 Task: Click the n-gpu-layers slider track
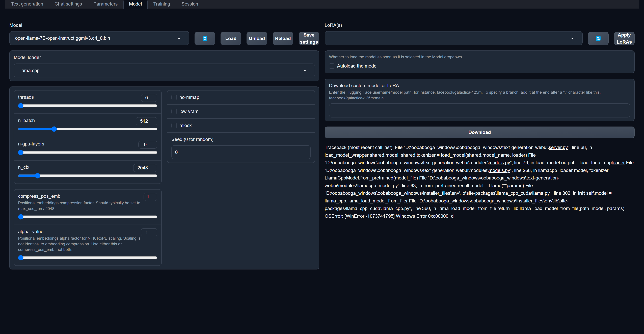[x=88, y=152]
